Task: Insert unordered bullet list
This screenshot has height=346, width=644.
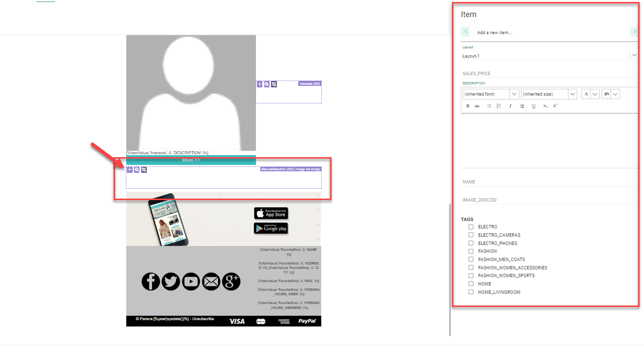Action: click(489, 106)
